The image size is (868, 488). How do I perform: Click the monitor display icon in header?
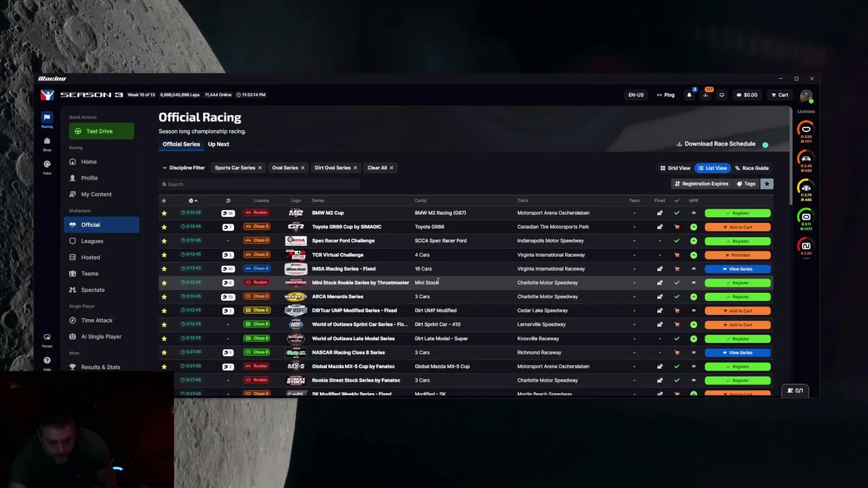[x=722, y=95]
